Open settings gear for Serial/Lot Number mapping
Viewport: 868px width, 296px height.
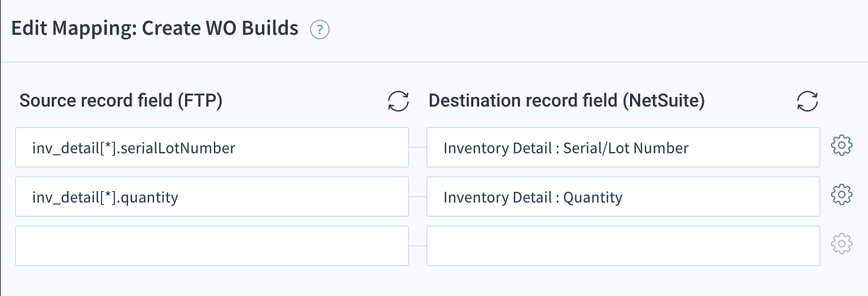pyautogui.click(x=841, y=147)
